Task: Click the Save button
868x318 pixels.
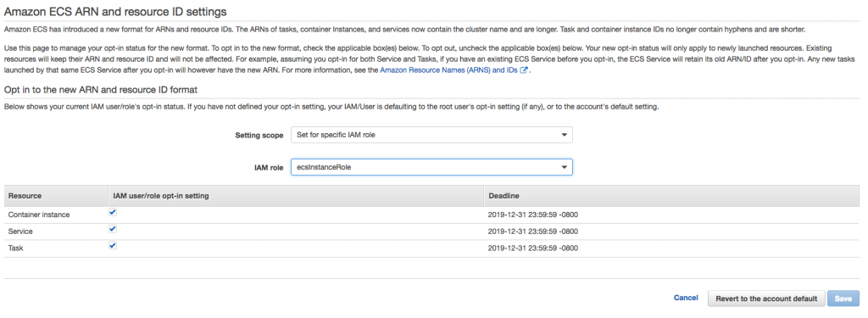Action: pyautogui.click(x=843, y=298)
